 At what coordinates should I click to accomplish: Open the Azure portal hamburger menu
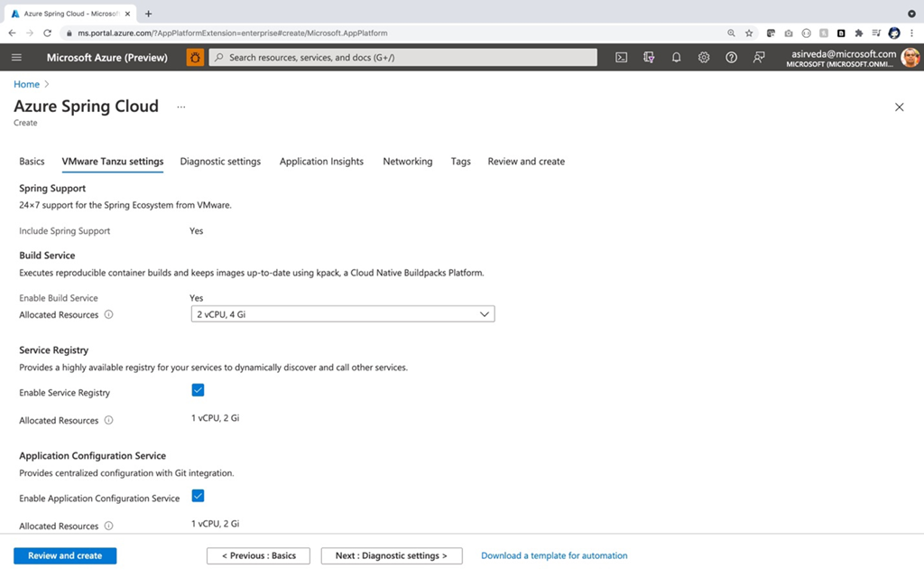tap(16, 58)
